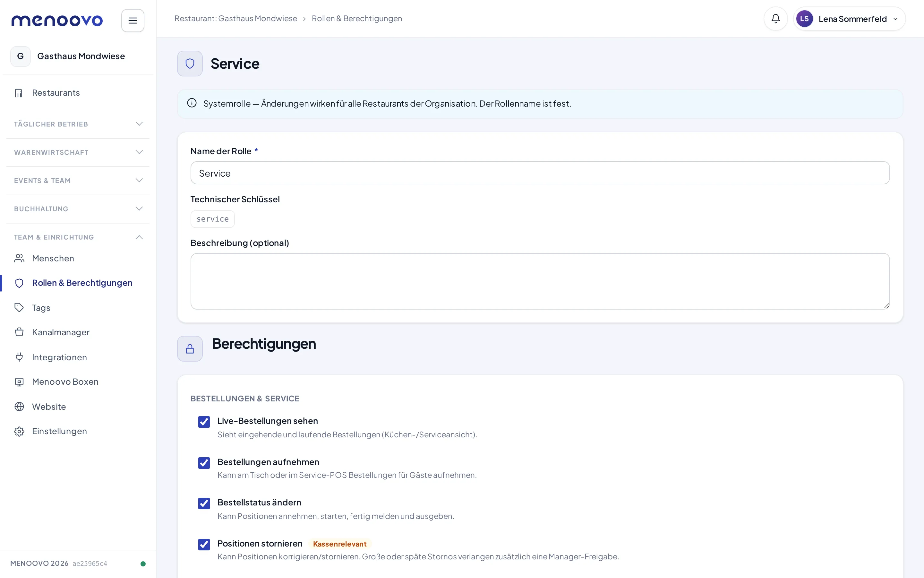Click the Menschen people icon
Viewport: 924px width, 578px height.
(19, 258)
